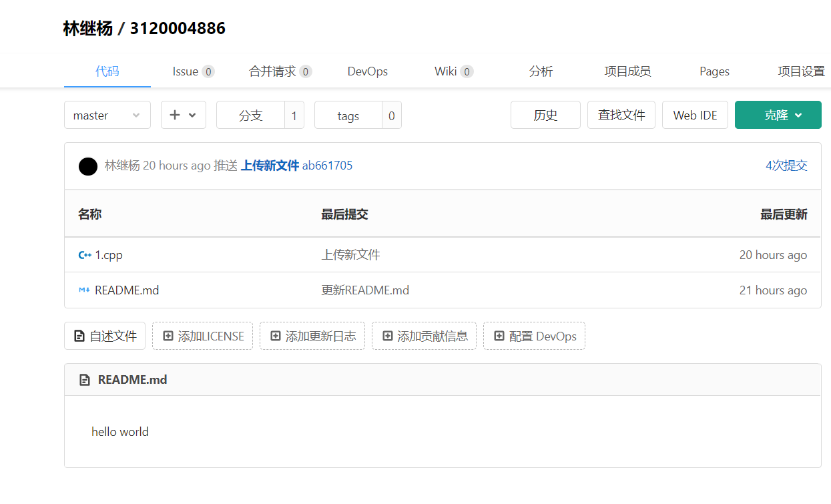Click the branch count 1
Screen dimensions: 831x504
294,115
